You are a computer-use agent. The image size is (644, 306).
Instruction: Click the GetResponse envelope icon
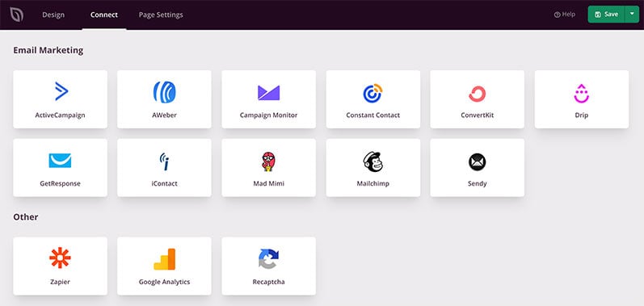pos(60,161)
